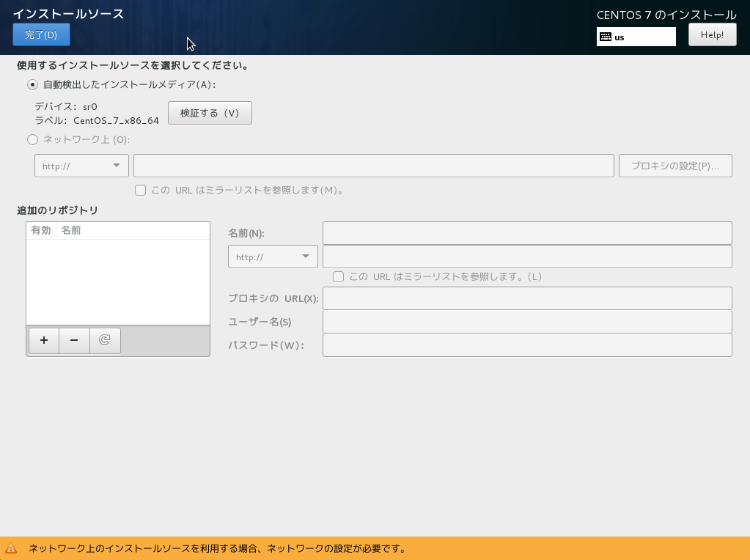Toggle the mirror list checkbox (M)

pos(140,191)
